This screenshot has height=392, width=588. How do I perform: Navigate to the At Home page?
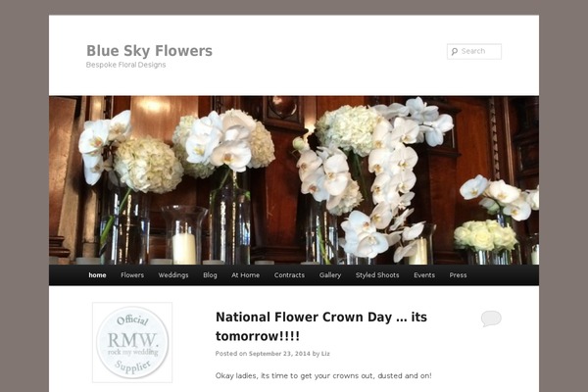(x=246, y=275)
